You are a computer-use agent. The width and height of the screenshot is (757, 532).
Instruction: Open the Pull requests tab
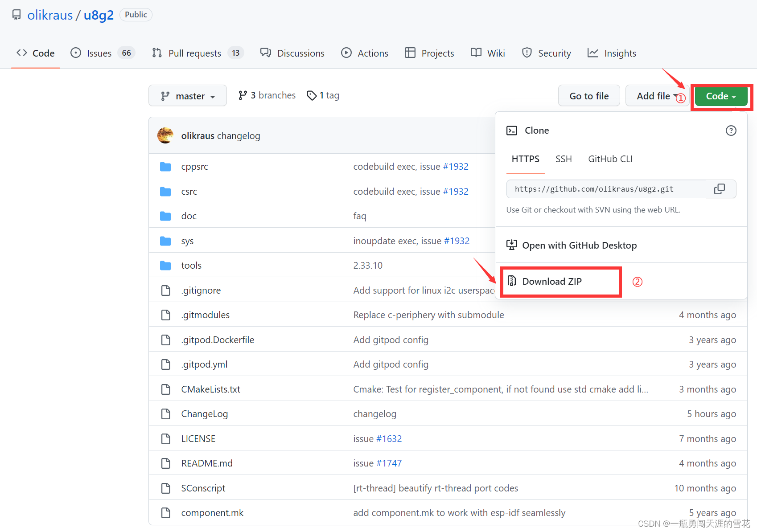197,53
